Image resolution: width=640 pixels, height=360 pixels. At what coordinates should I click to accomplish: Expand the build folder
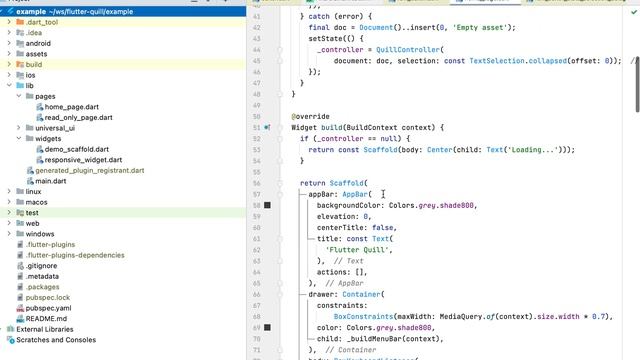(9, 64)
